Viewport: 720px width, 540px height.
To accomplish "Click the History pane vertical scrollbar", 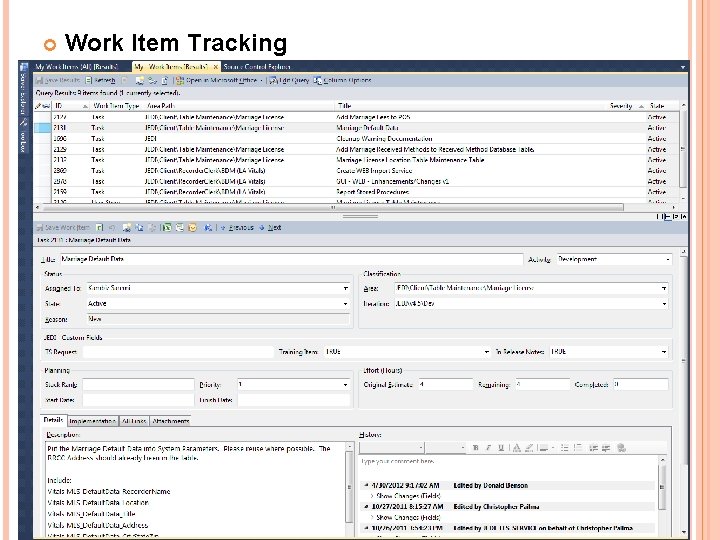I will point(662,487).
